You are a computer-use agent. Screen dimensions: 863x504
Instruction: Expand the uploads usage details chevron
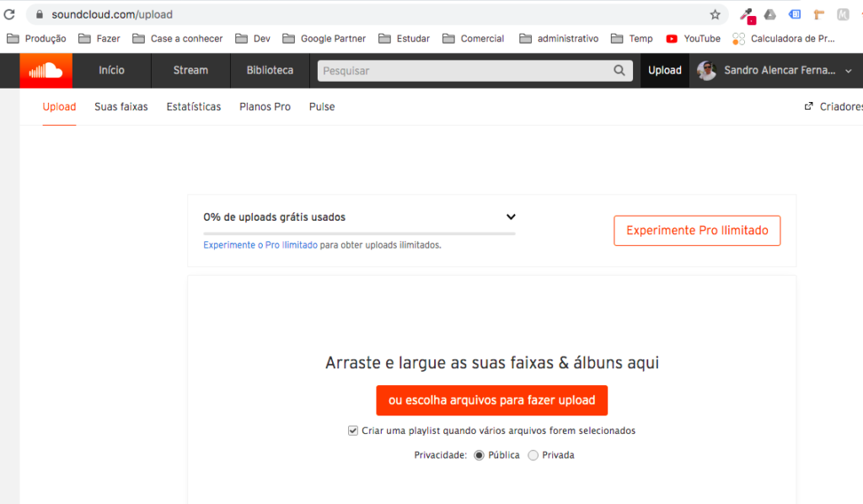pyautogui.click(x=511, y=217)
